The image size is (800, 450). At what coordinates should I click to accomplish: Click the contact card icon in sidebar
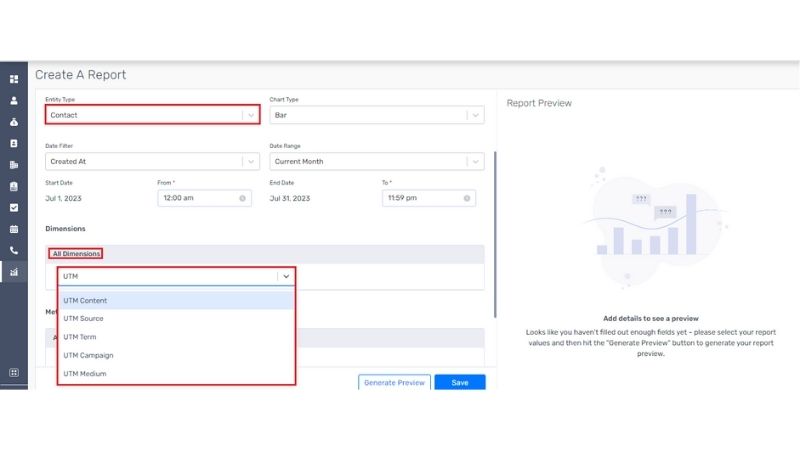tap(14, 143)
